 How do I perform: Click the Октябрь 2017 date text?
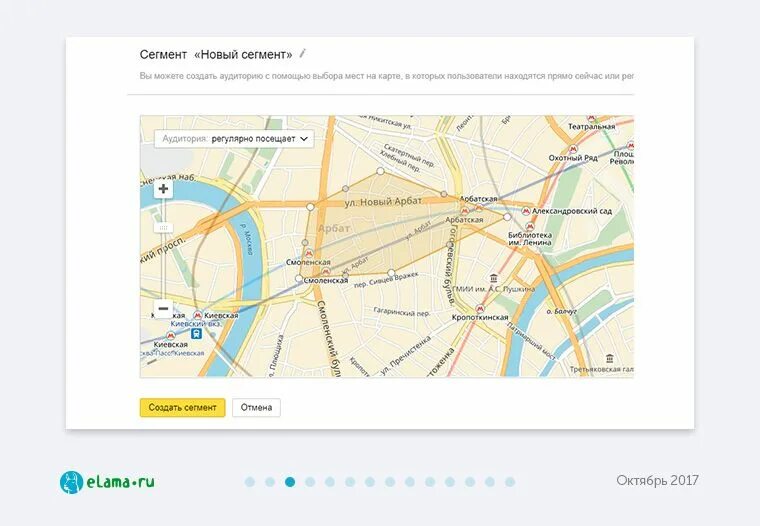pyautogui.click(x=657, y=480)
